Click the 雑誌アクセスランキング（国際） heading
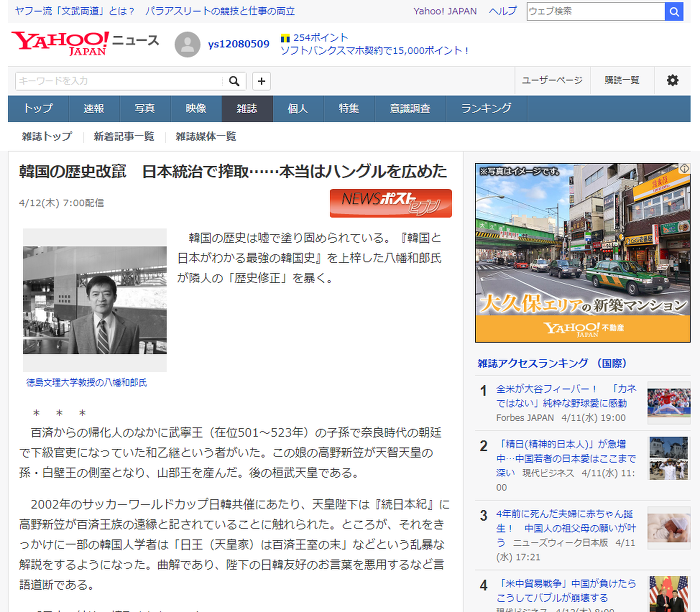Image resolution: width=700 pixels, height=612 pixels. click(552, 363)
